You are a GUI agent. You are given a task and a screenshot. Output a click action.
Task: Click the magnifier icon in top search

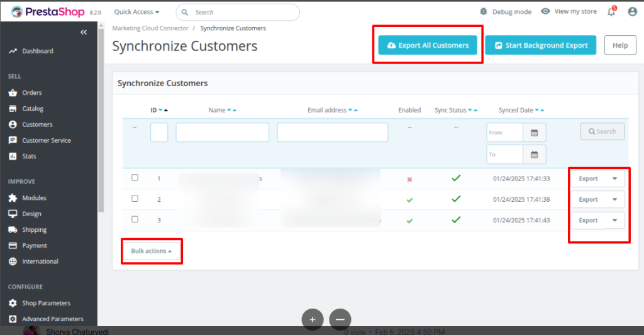point(185,13)
